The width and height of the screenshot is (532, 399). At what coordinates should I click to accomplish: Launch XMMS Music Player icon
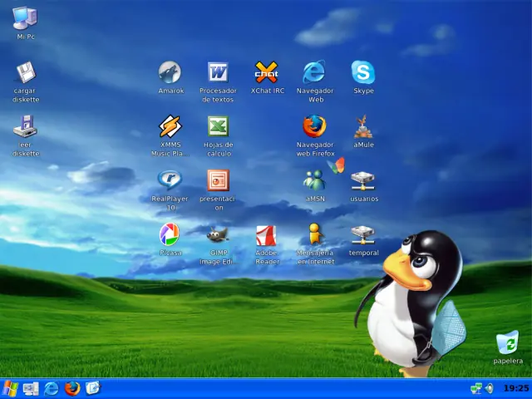point(170,126)
